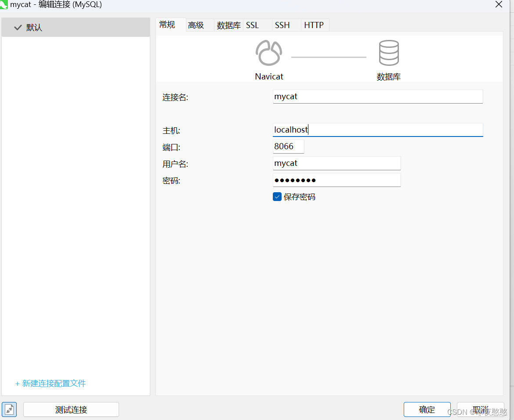Viewport: 514px width, 420px height.
Task: Click the 连接名 label
Action: click(x=175, y=97)
